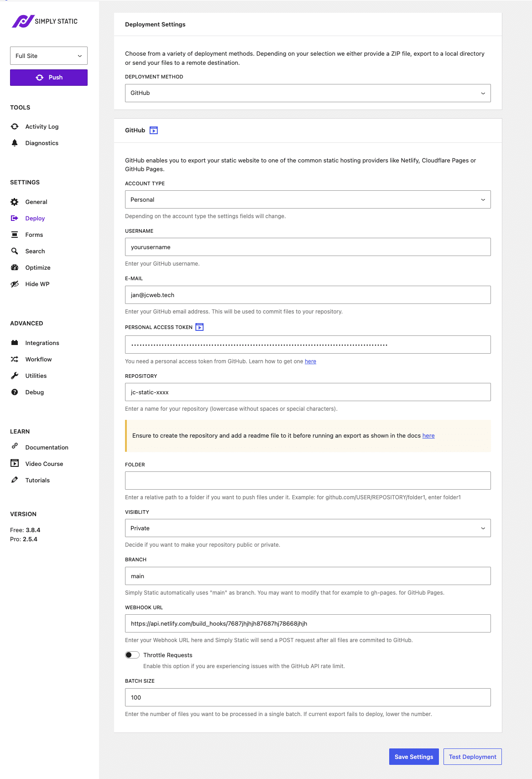Open Activity Log in the Tools menu
This screenshot has width=532, height=779.
point(42,126)
